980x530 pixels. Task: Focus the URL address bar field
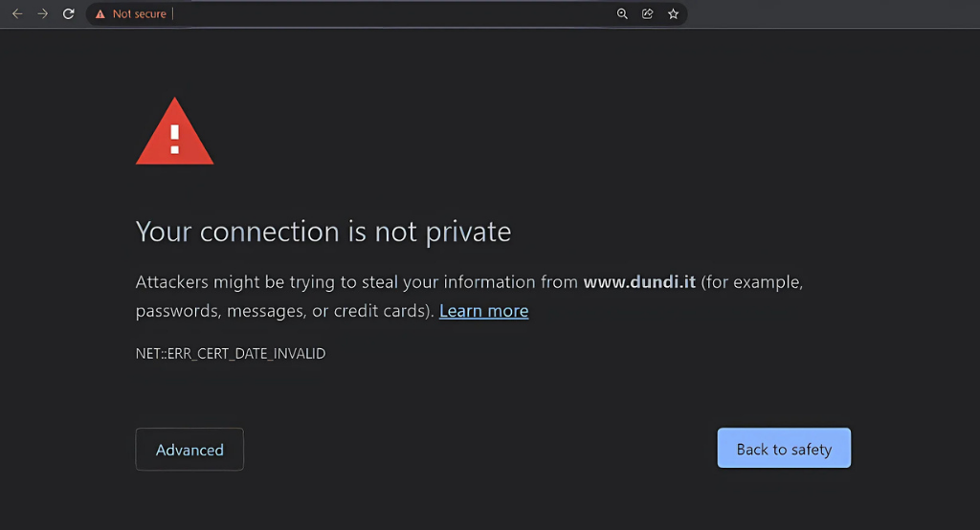(383, 14)
